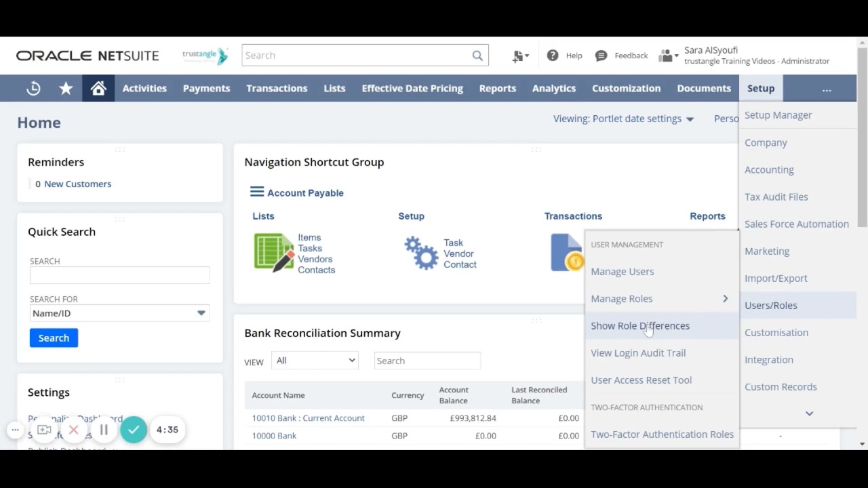The image size is (868, 488).
Task: Open the Shortcuts star icon
Action: (66, 88)
